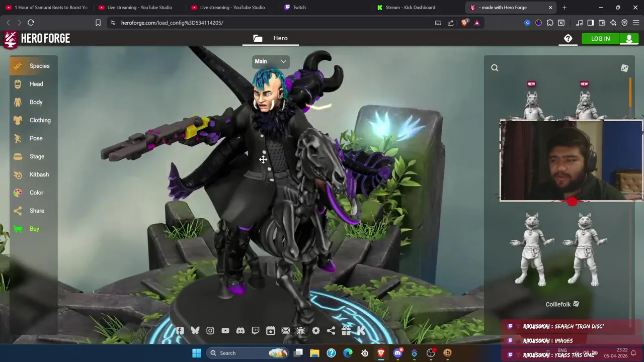644x362 pixels.
Task: Open Brave Leo AI sparkle icon
Action: coord(613,23)
